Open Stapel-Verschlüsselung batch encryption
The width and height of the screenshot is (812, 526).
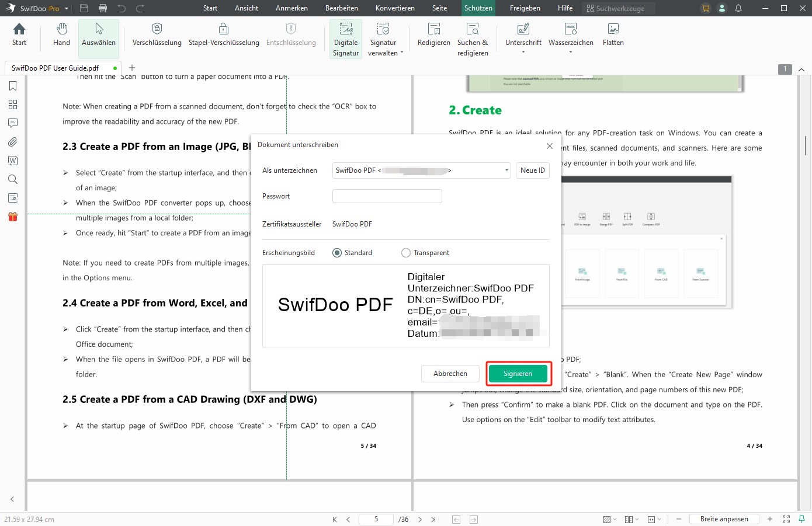224,35
